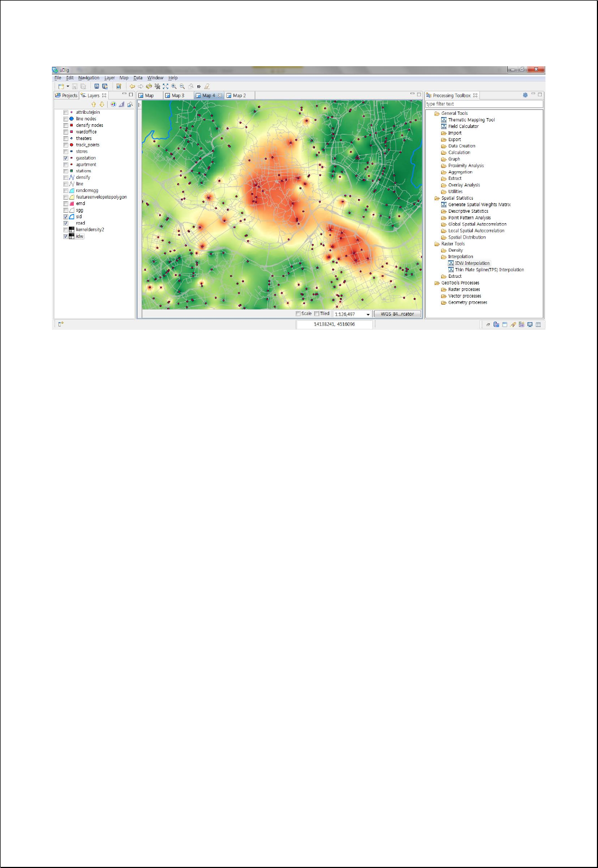The height and width of the screenshot is (868, 598).
Task: Enable the apartment layer checkbox
Action: pyautogui.click(x=66, y=165)
